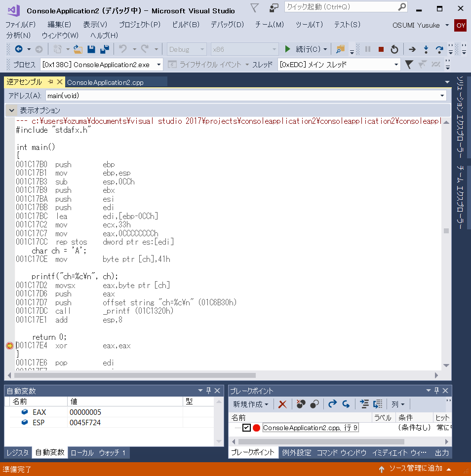Click the save all files icon

105,49
